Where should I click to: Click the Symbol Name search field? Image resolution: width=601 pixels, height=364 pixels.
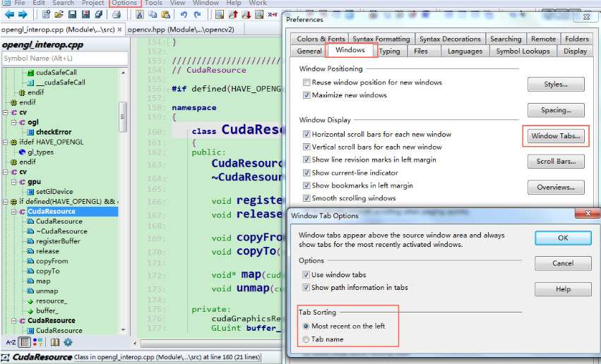pos(64,59)
